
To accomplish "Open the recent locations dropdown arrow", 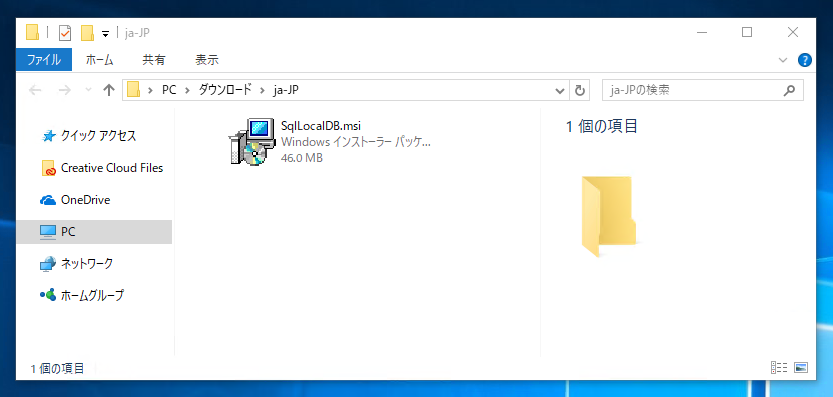I will [x=88, y=90].
